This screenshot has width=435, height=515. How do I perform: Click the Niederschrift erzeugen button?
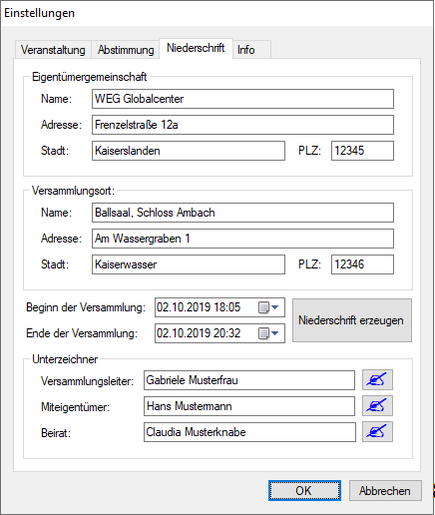(352, 320)
